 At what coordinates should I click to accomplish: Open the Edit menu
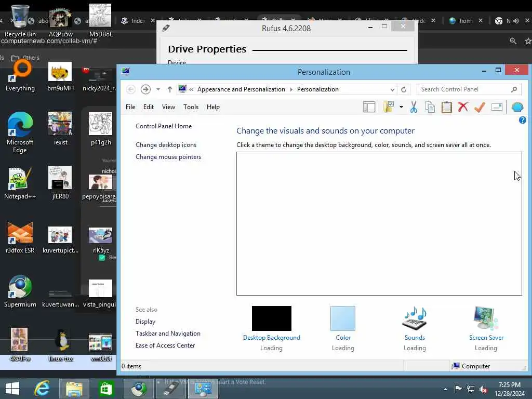tap(148, 107)
